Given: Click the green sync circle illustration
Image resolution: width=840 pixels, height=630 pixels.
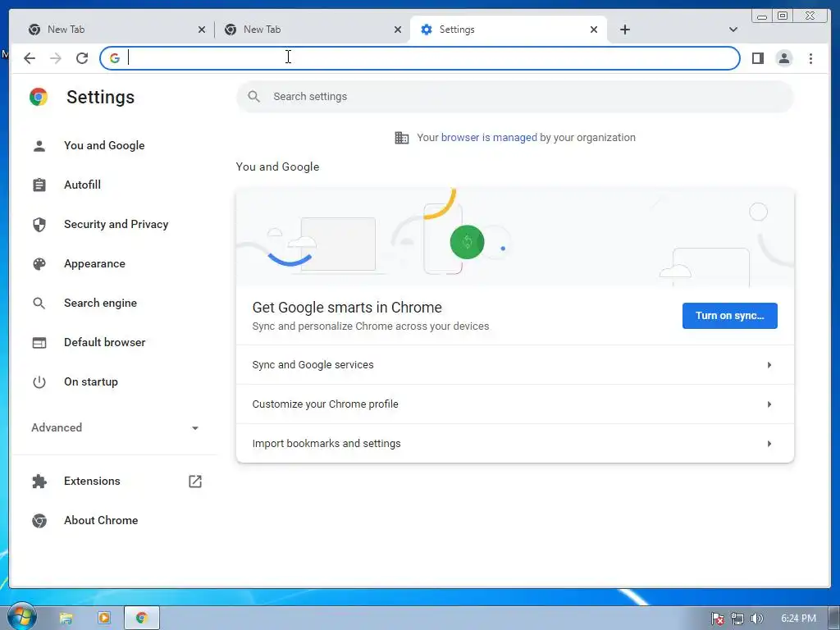Looking at the screenshot, I should tap(467, 242).
